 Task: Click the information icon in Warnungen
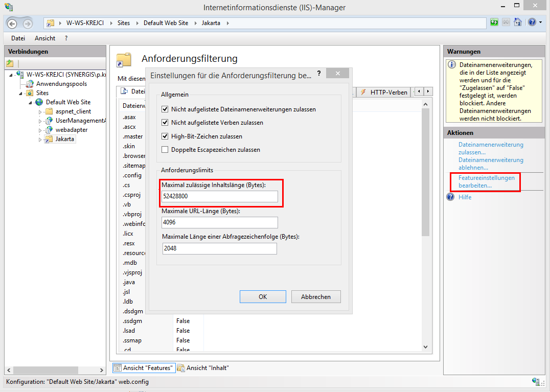point(452,65)
